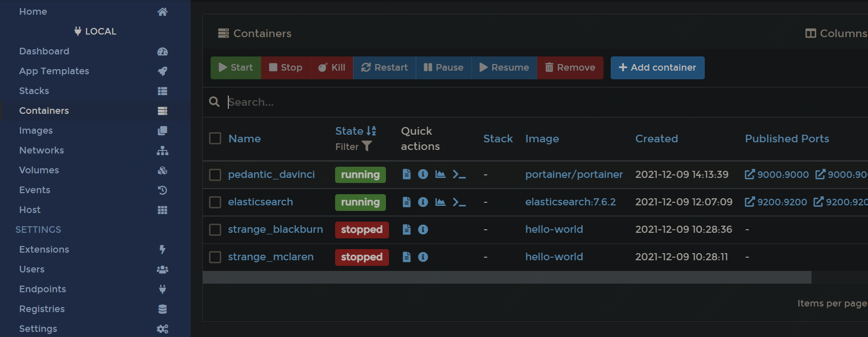This screenshot has width=868, height=337.
Task: Open logs icon for pedantic_davinci
Action: 406,174
